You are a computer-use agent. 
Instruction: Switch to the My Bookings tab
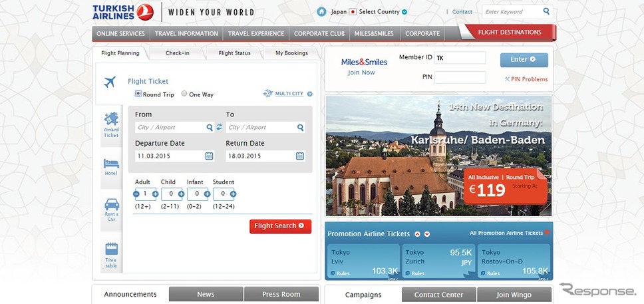tap(291, 53)
